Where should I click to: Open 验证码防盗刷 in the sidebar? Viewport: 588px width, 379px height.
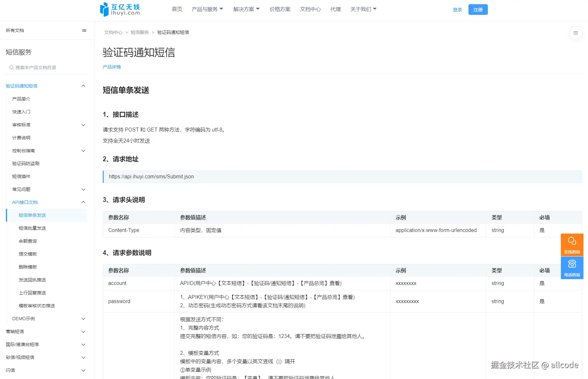pyautogui.click(x=26, y=163)
